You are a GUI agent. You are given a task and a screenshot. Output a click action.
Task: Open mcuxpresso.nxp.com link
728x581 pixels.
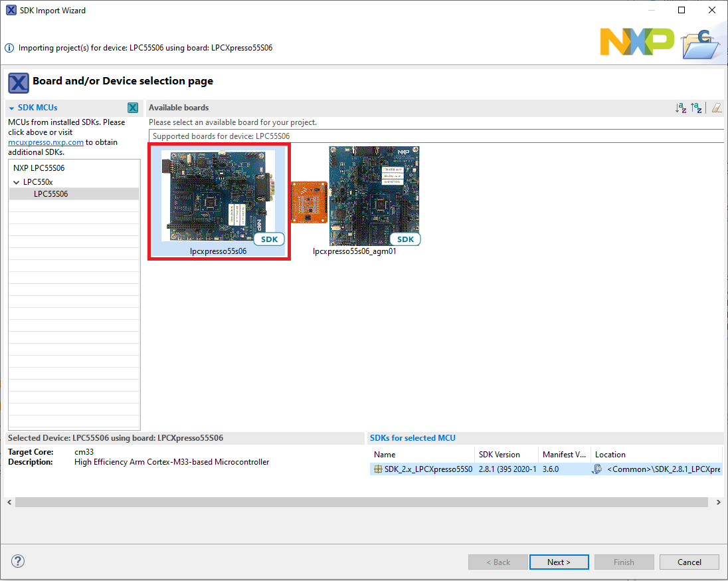pos(46,142)
